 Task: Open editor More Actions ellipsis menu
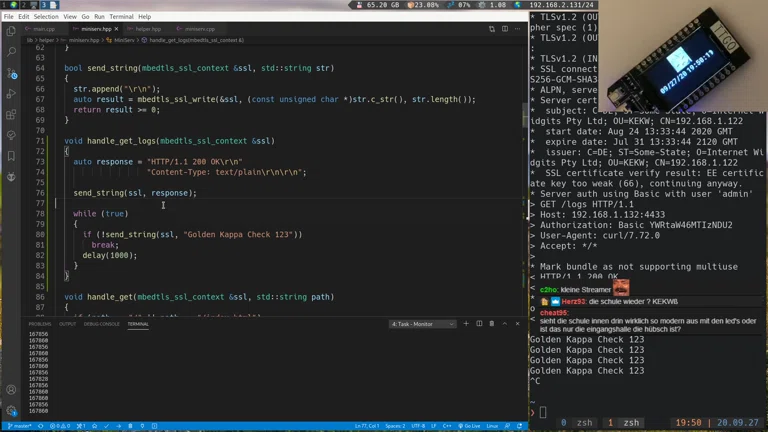coord(517,29)
